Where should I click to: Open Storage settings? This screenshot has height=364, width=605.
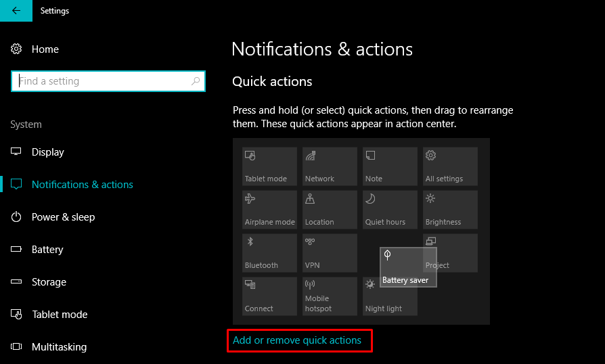pyautogui.click(x=49, y=282)
